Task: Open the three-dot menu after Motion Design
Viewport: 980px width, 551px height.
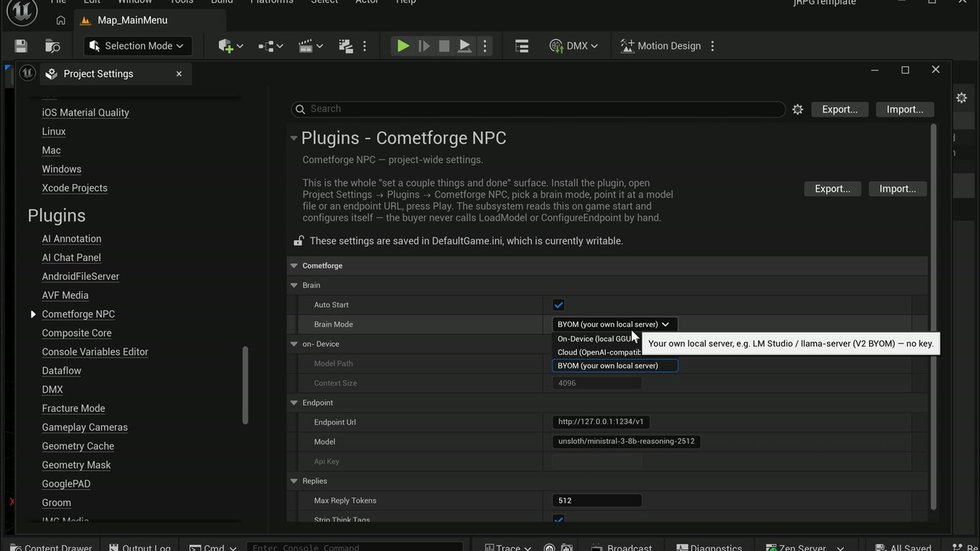Action: [x=712, y=46]
